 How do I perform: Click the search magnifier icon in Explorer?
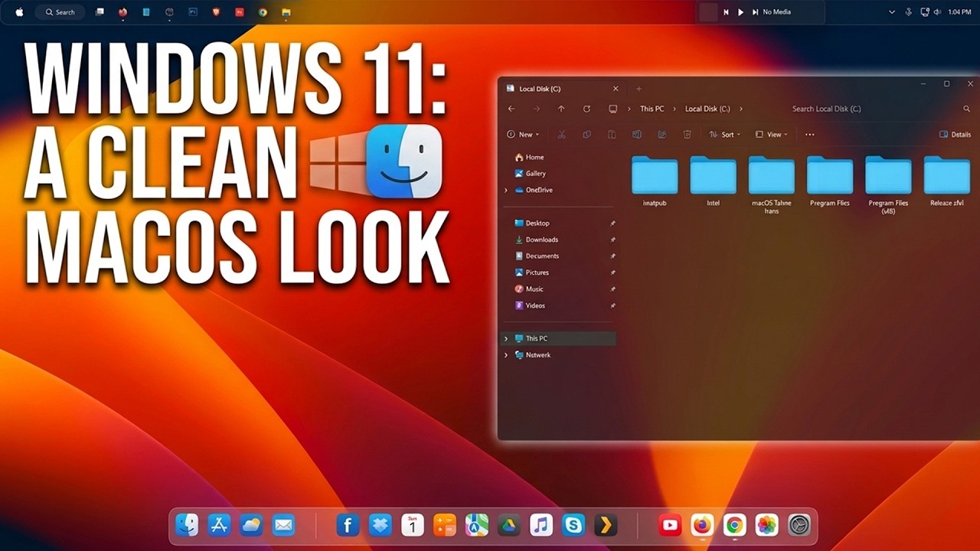click(x=966, y=109)
